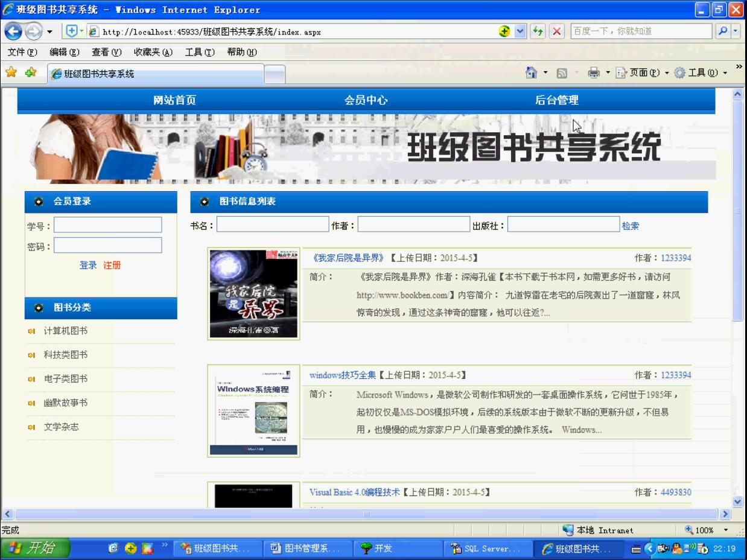Screen dimensions: 747x560
Task: Select the 科技类图书 category
Action: [x=66, y=355]
